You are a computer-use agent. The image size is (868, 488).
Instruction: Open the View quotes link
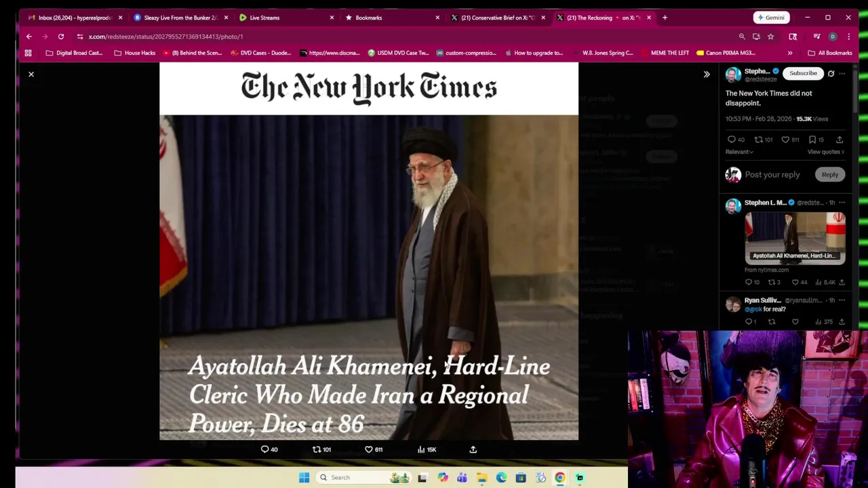[x=825, y=152]
